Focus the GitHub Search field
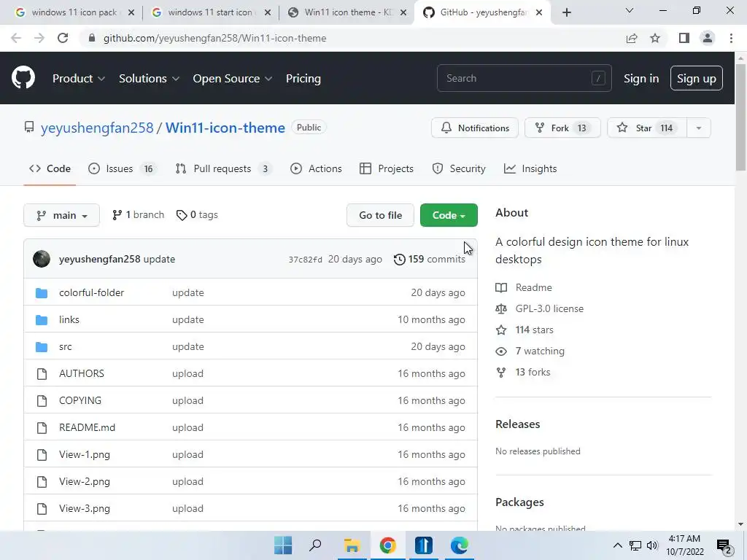This screenshot has height=560, width=747. click(x=524, y=78)
